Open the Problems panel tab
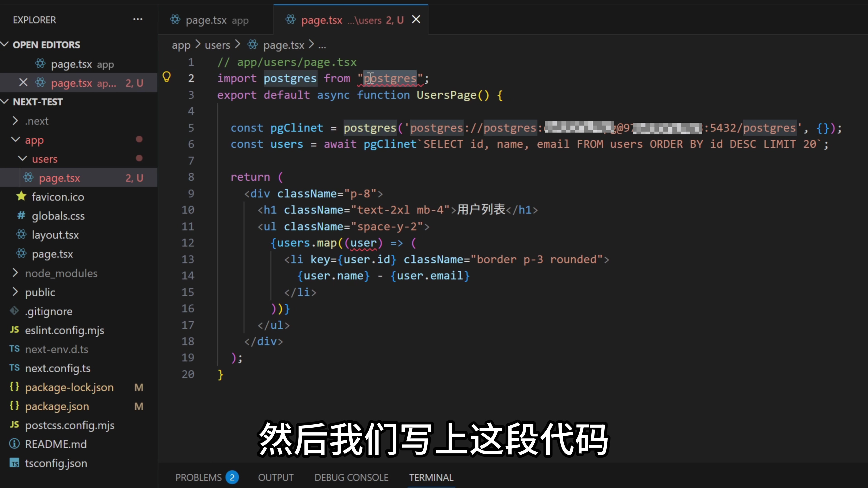Screen dimensions: 868x488 click(198, 477)
